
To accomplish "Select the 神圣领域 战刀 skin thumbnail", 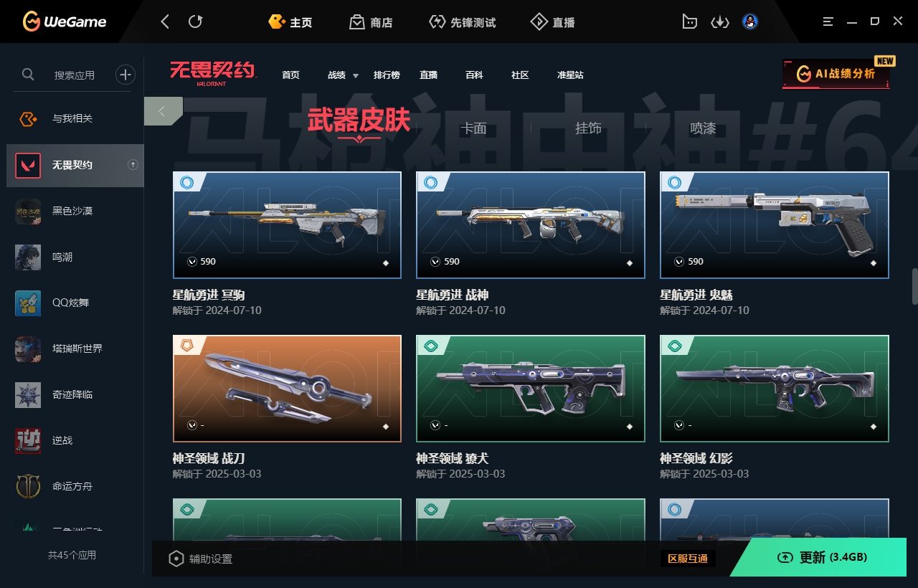I will click(x=287, y=389).
